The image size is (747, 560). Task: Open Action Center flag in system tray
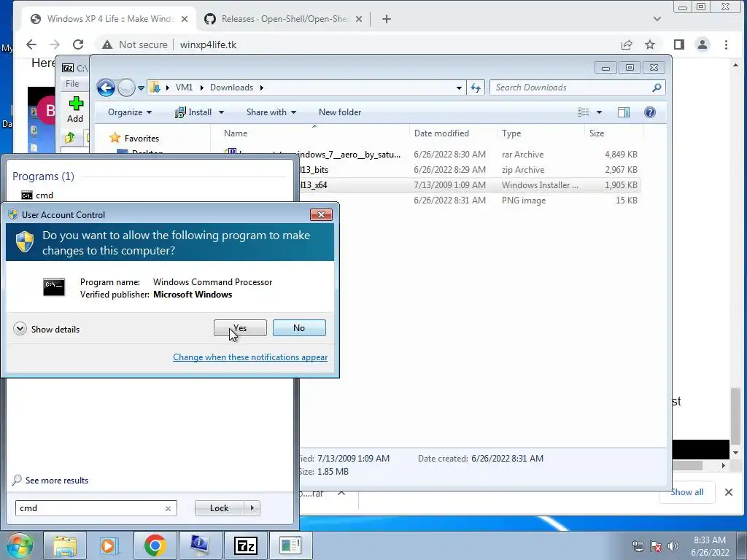656,546
